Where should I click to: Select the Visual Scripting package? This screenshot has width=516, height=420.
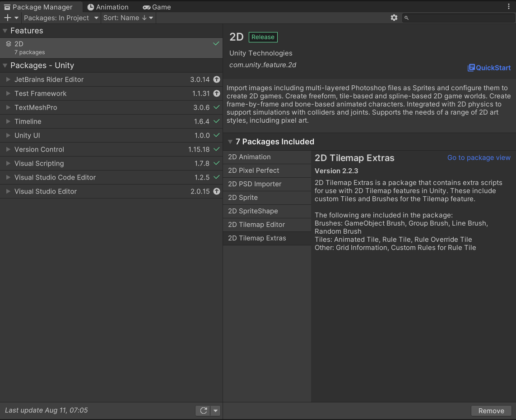coord(111,163)
